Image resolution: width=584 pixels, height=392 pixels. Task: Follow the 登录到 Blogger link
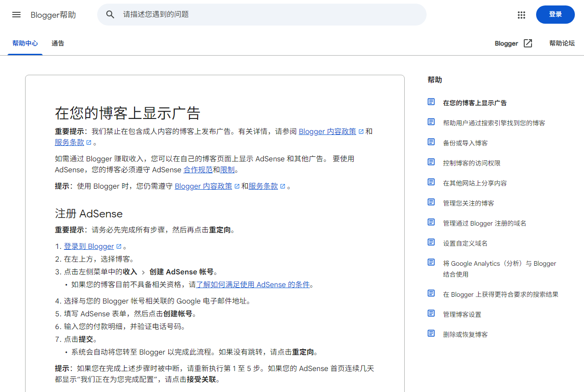point(89,247)
